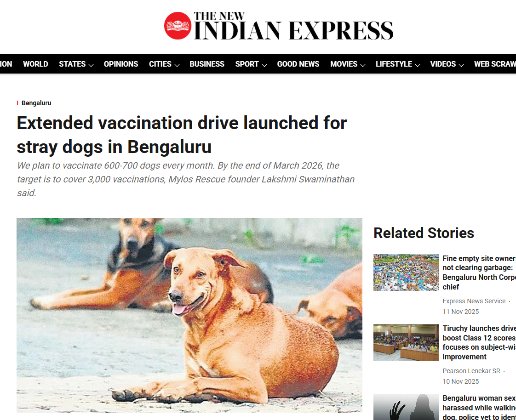The width and height of the screenshot is (516, 420).
Task: Open garbage dump story thumbnail
Action: [x=406, y=272]
